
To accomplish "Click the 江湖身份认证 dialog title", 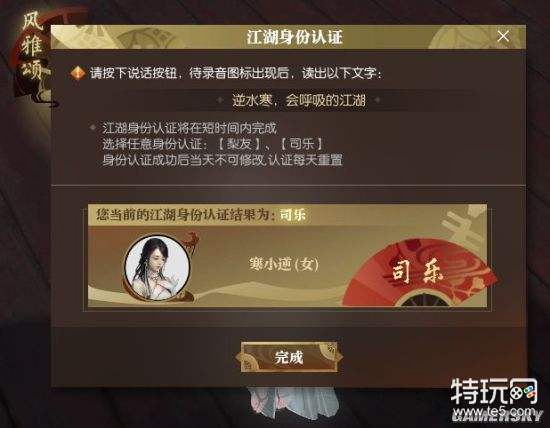I will (x=294, y=37).
